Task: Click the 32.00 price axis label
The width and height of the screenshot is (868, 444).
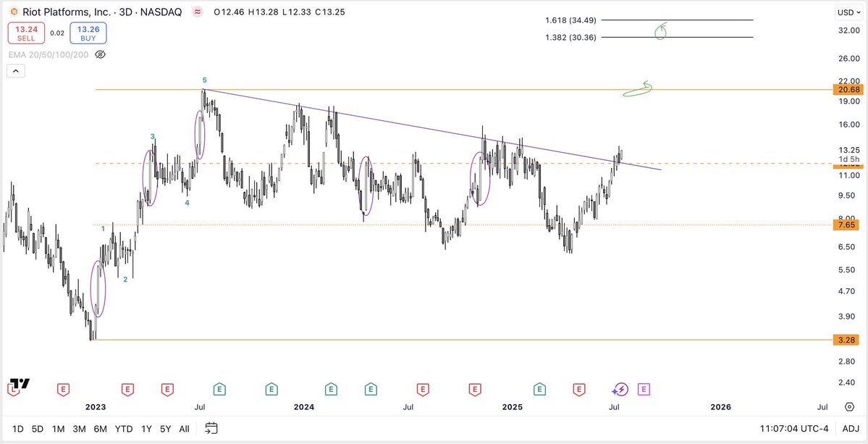Action: click(x=848, y=30)
